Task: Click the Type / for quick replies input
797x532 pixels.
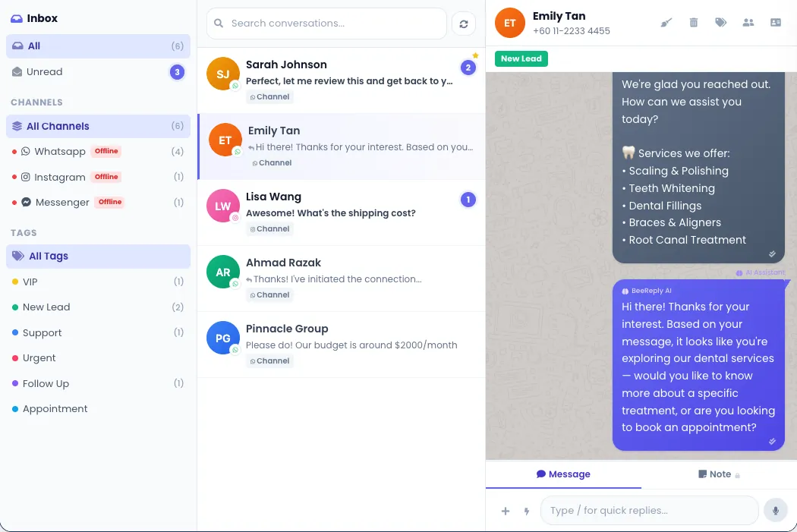Action: [649, 511]
